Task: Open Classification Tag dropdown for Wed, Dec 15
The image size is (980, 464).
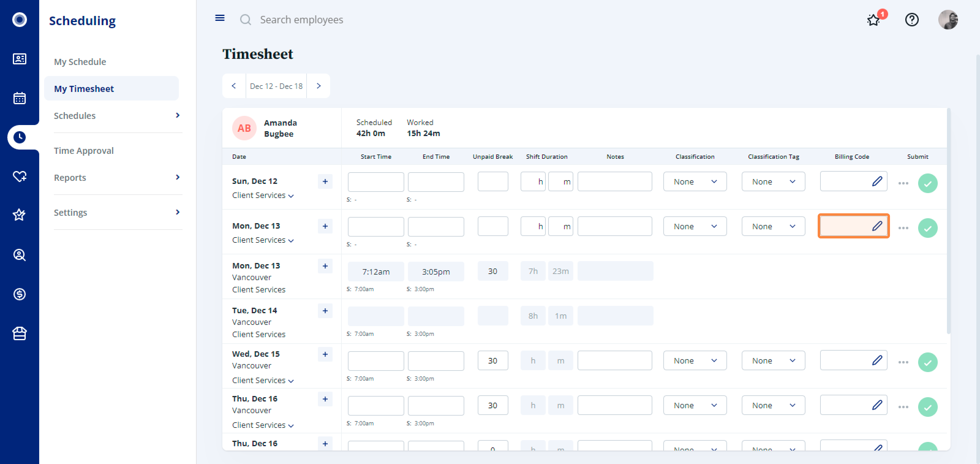Action: [x=773, y=360]
